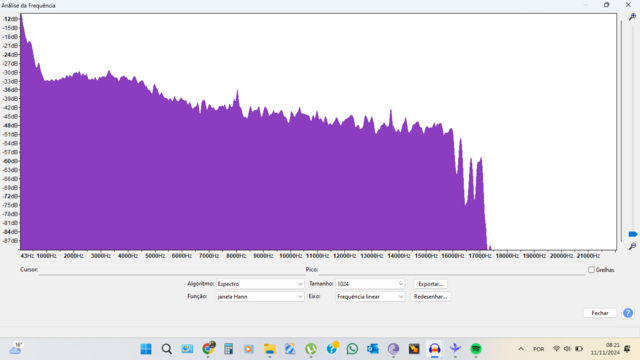Open the purple round app taskbar icon
The height and width of the screenshot is (360, 640).
[x=393, y=349]
